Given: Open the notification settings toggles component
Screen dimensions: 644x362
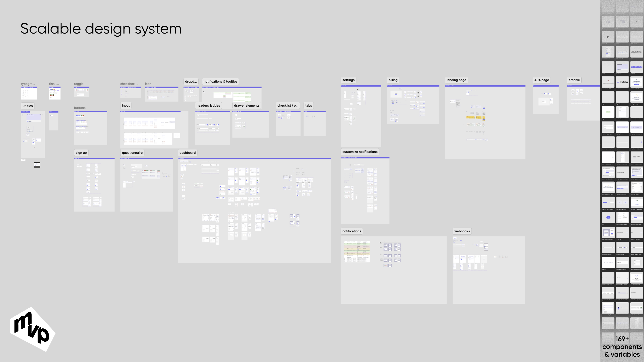Looking at the screenshot, I should 636,308.
